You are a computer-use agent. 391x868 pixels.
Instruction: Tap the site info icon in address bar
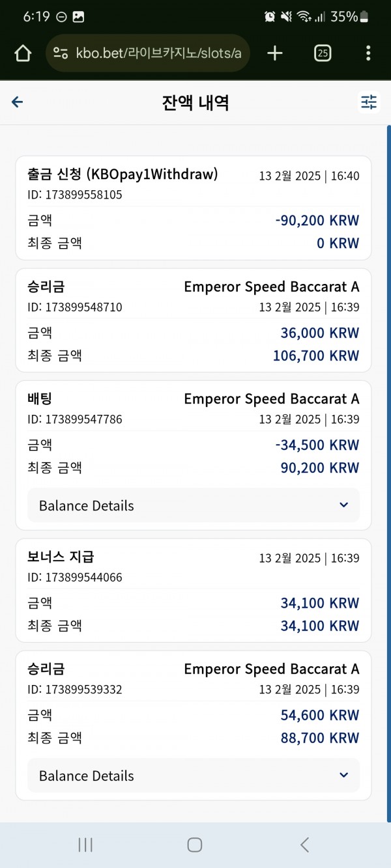61,53
